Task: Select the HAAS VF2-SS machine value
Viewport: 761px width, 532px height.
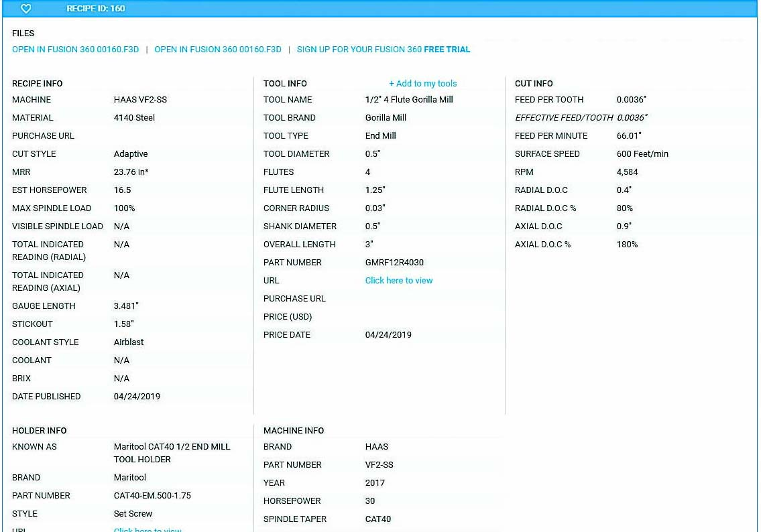Action: [140, 99]
